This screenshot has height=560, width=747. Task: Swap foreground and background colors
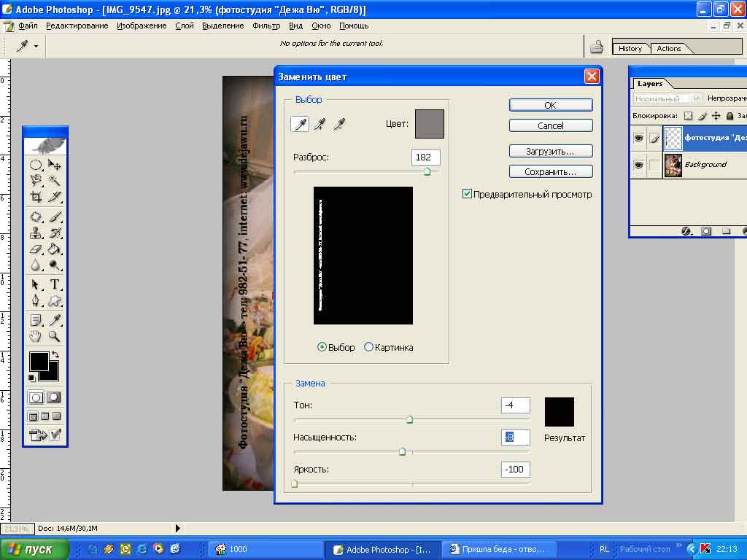coord(55,355)
